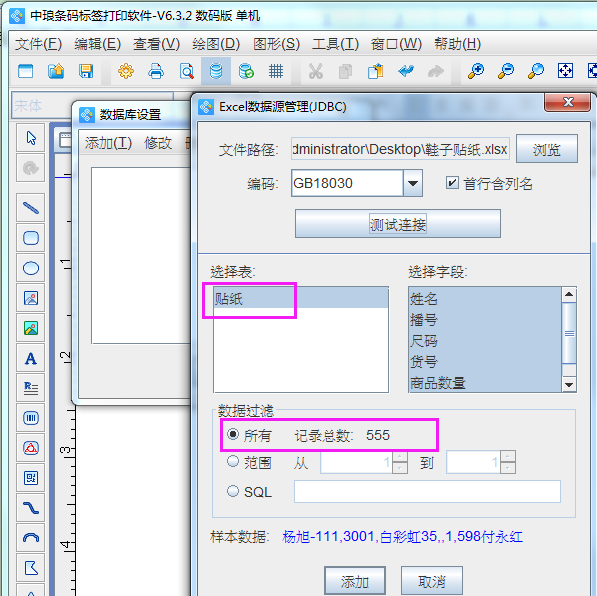Select the arrow pointer tool

(x=31, y=138)
